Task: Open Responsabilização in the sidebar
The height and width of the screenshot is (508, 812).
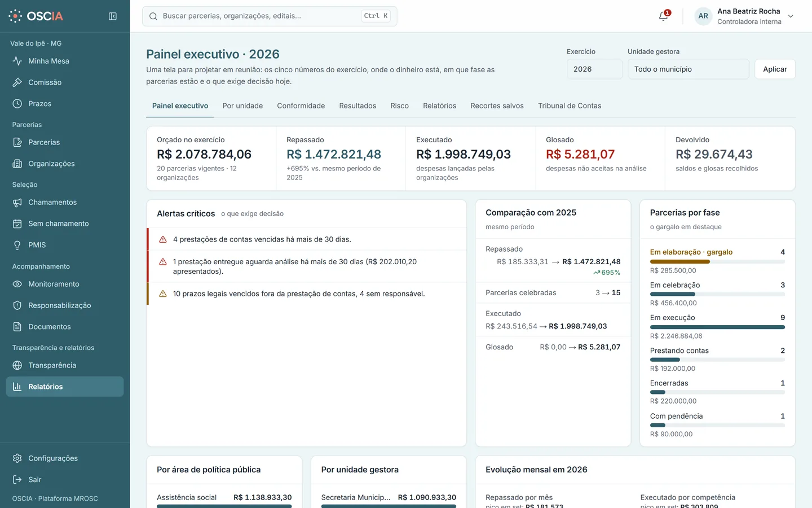Action: coord(65,305)
